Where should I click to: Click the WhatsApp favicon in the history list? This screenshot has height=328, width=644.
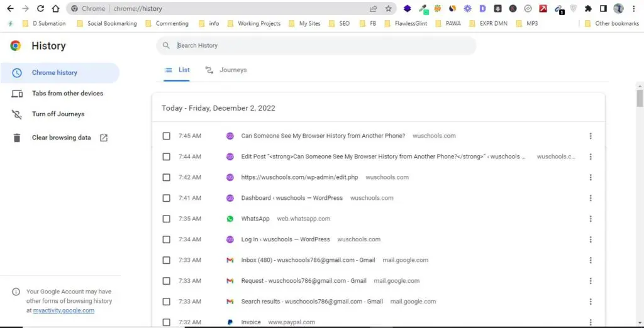point(230,219)
